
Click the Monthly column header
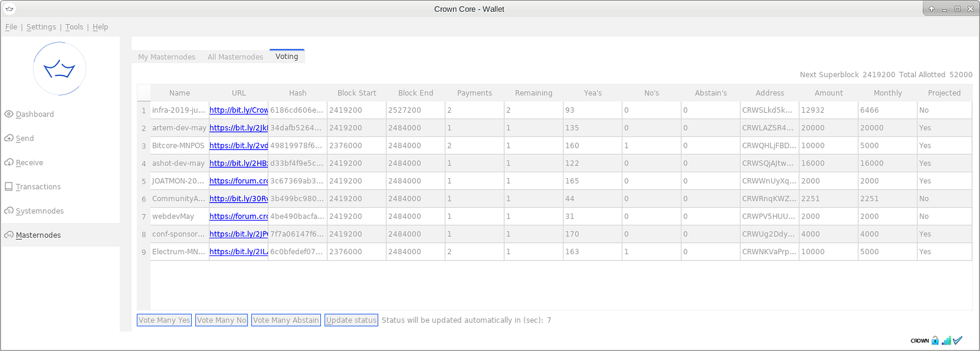(888, 93)
